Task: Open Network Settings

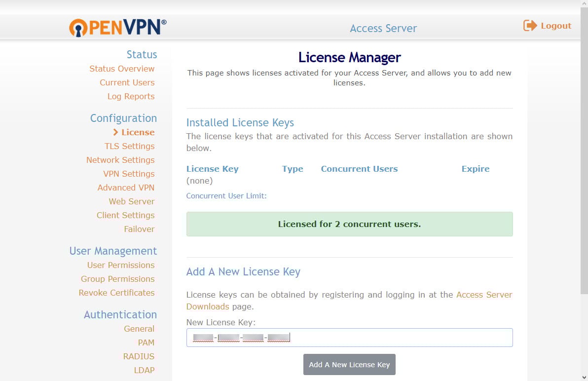Action: (120, 160)
